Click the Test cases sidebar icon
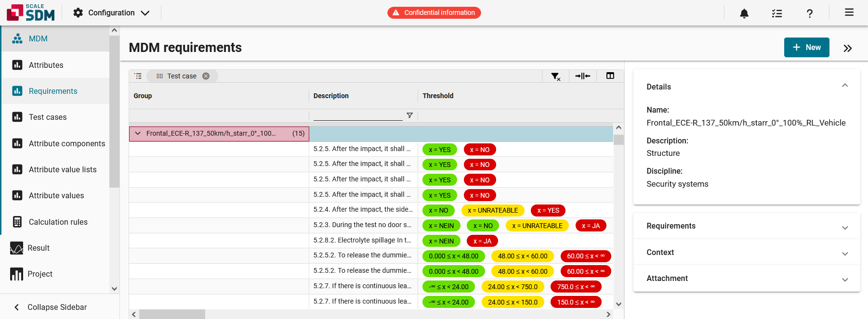This screenshot has height=319, width=868. [17, 117]
